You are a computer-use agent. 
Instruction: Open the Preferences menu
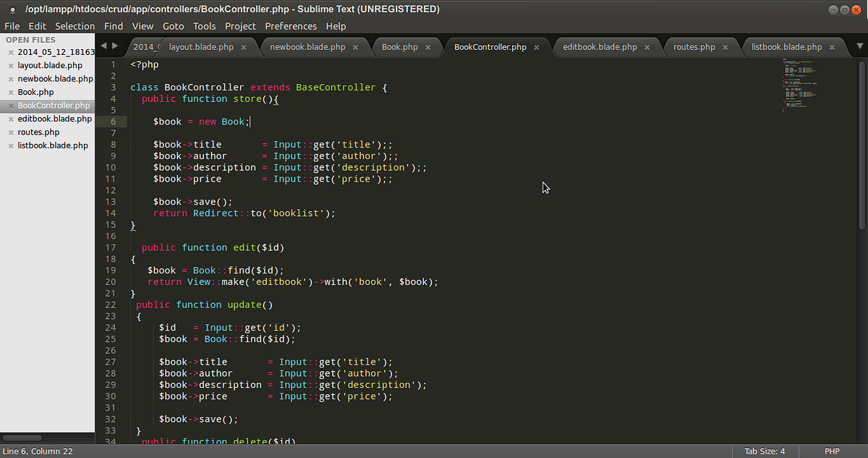pyautogui.click(x=291, y=26)
